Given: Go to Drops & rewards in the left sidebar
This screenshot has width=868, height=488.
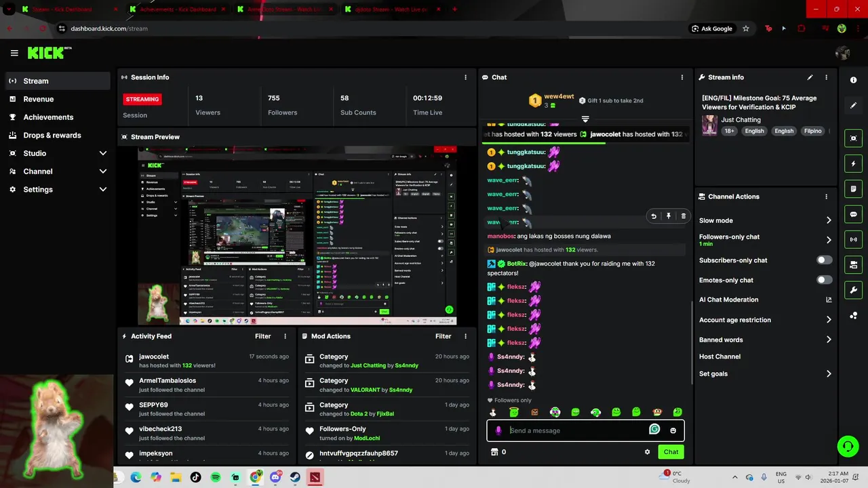Looking at the screenshot, I should point(58,135).
